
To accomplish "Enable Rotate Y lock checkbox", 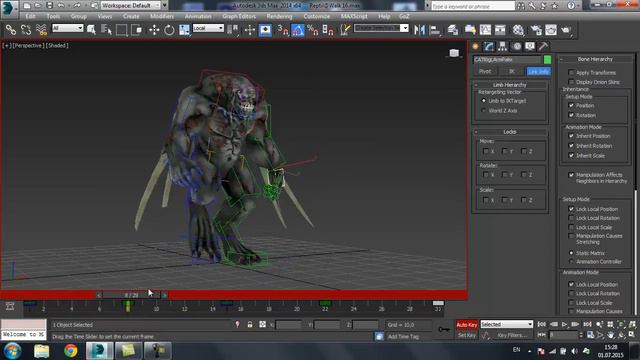I will 505,175.
